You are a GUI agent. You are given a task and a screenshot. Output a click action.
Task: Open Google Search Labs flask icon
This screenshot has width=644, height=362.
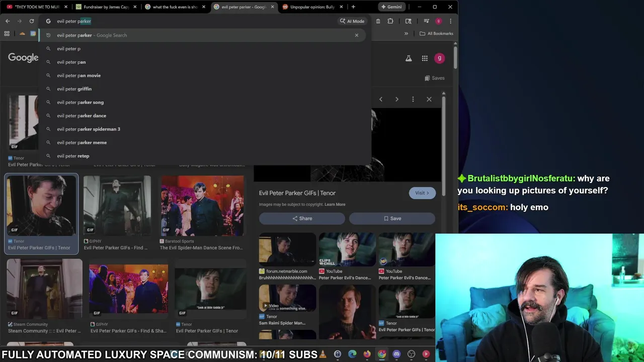(x=409, y=58)
